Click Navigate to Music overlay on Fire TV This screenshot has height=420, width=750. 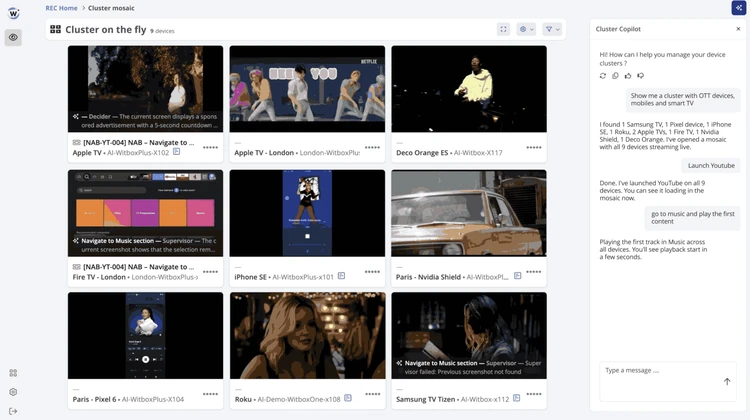coord(145,245)
